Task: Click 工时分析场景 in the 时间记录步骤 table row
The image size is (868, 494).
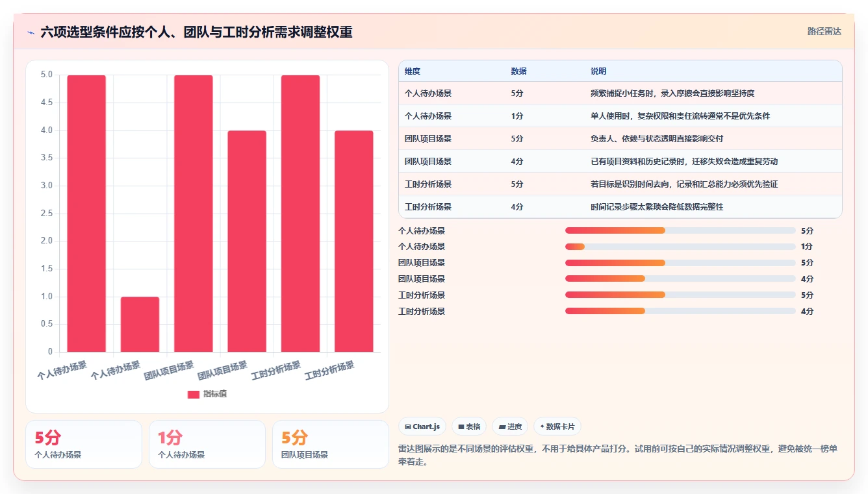Action: [428, 207]
